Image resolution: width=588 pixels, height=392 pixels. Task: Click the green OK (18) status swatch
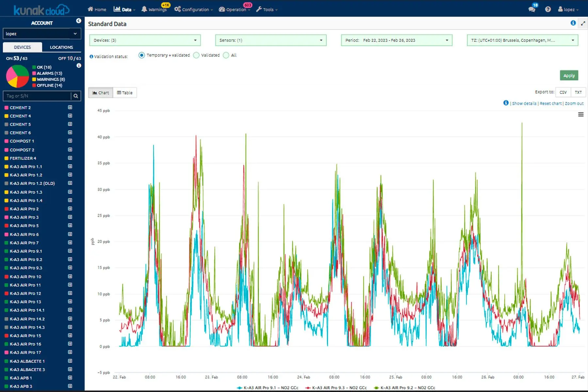pos(34,67)
